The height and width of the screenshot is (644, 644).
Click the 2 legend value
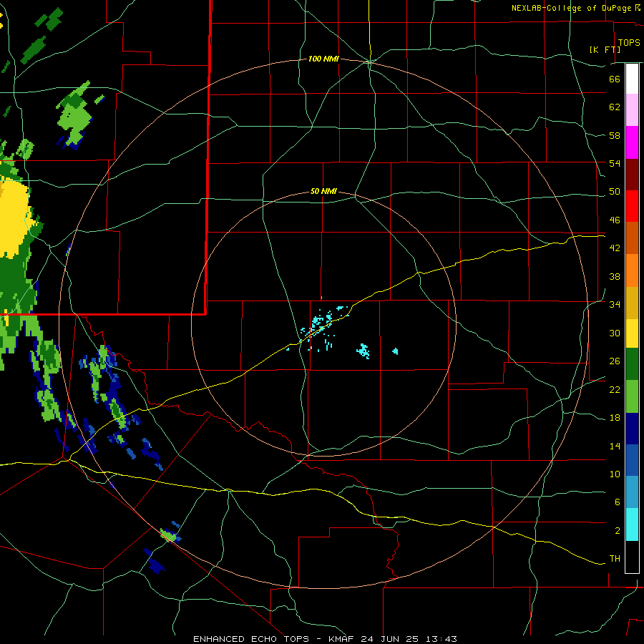617,530
